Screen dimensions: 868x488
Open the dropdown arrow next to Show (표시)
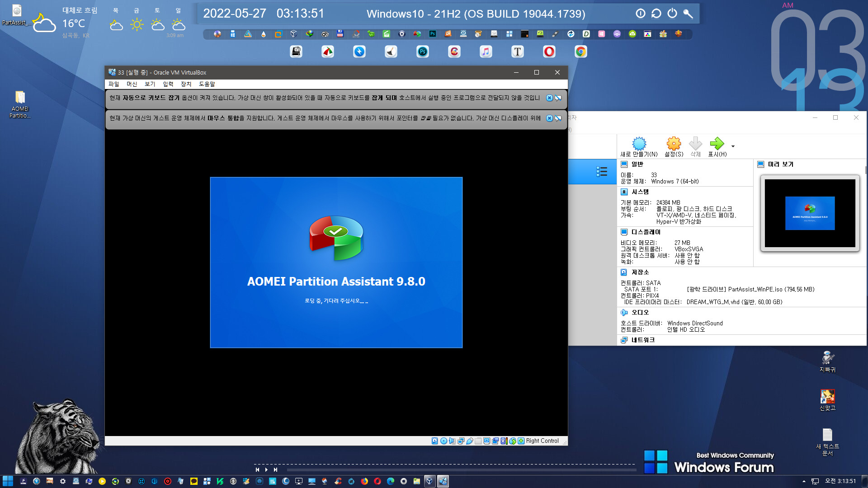(733, 146)
